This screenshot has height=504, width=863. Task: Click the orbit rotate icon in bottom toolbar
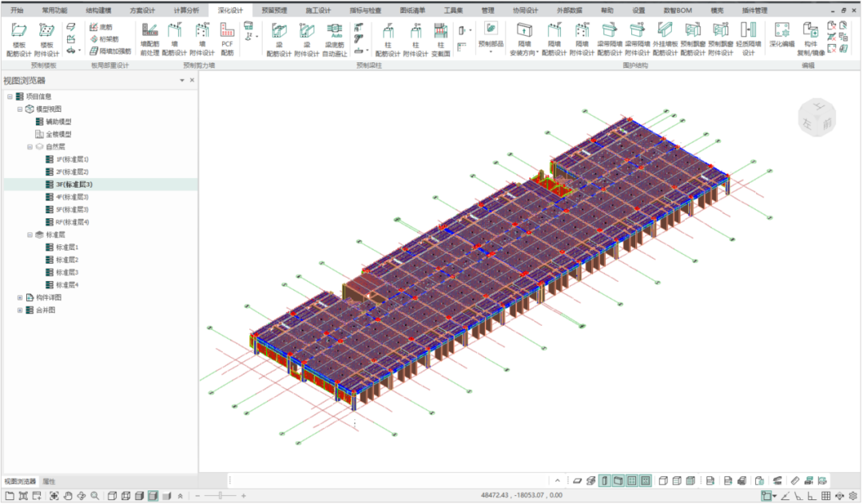tap(82, 496)
